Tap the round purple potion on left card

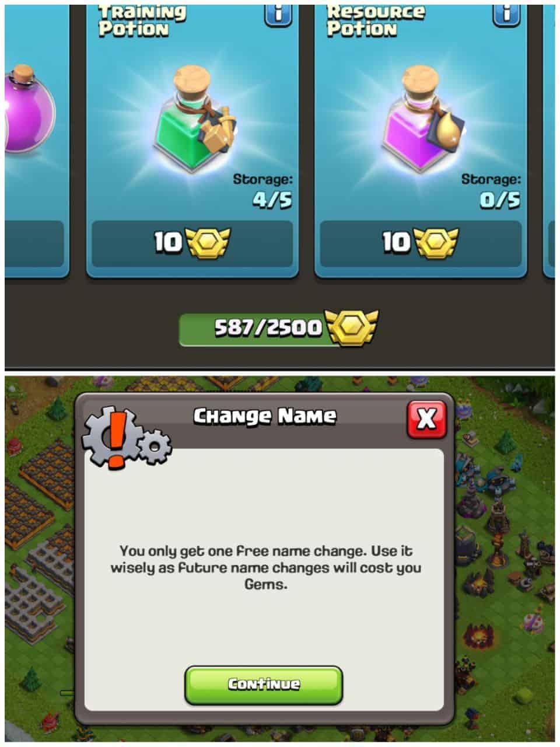click(30, 110)
